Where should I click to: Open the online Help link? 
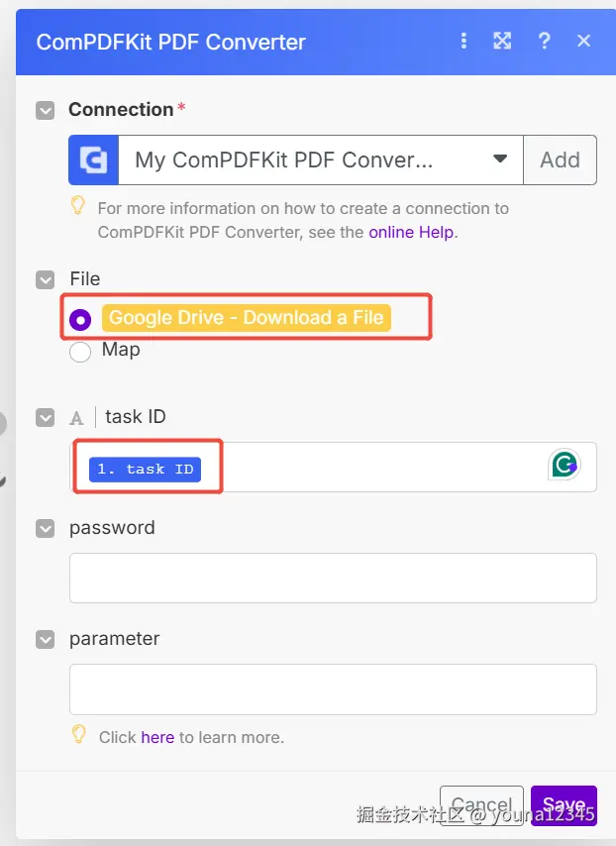[x=411, y=233]
